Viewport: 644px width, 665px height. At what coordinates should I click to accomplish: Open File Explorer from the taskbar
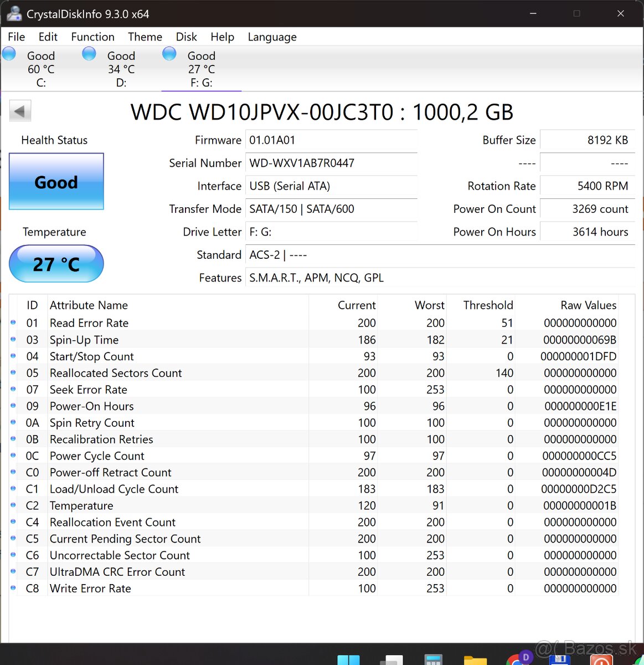pos(475,660)
